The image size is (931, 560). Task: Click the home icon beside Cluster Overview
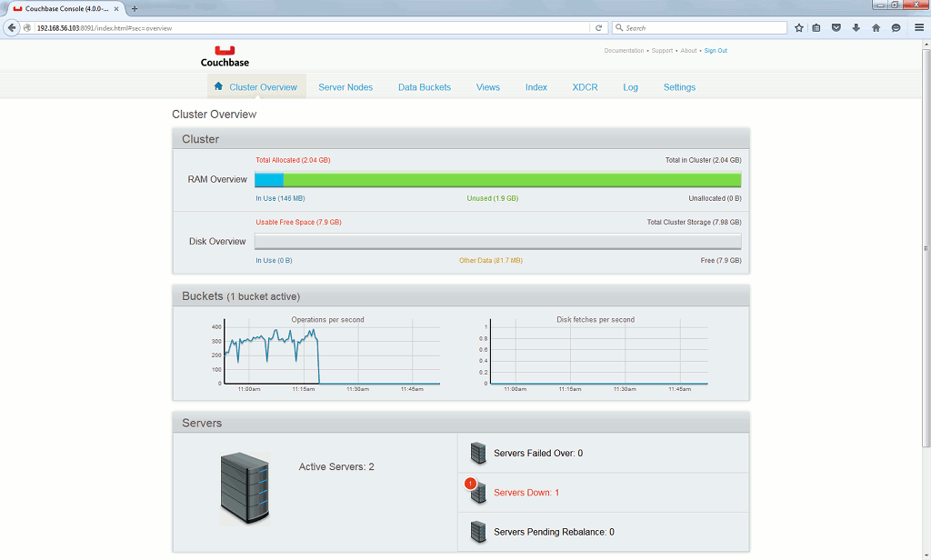pos(218,86)
